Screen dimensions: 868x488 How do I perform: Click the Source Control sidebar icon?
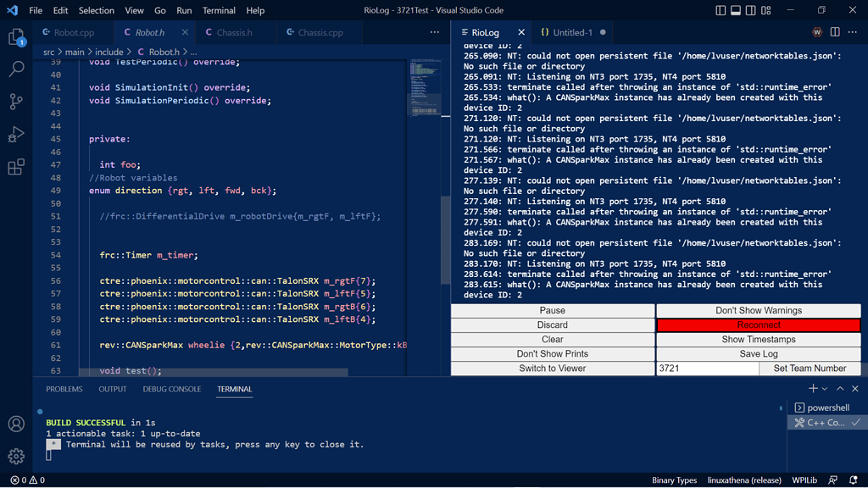pyautogui.click(x=18, y=101)
